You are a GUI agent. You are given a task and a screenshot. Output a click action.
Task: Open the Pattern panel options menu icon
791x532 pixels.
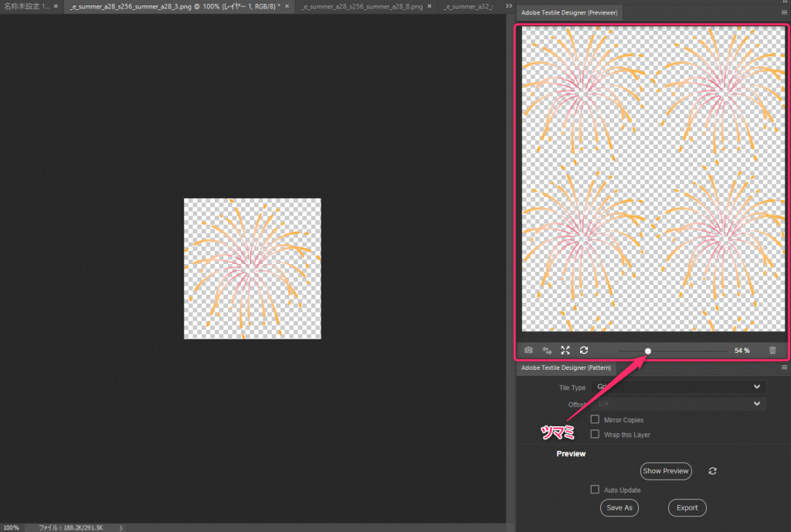(784, 368)
